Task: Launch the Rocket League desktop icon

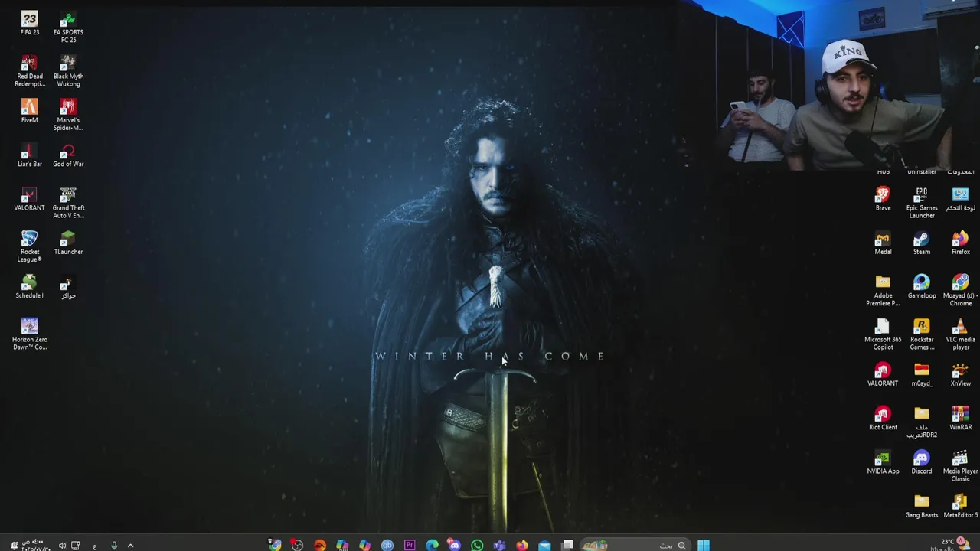Action: [x=29, y=246]
